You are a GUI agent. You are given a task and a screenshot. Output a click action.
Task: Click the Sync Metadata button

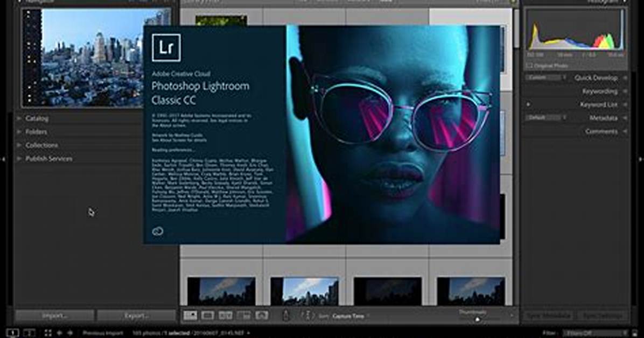tap(549, 316)
